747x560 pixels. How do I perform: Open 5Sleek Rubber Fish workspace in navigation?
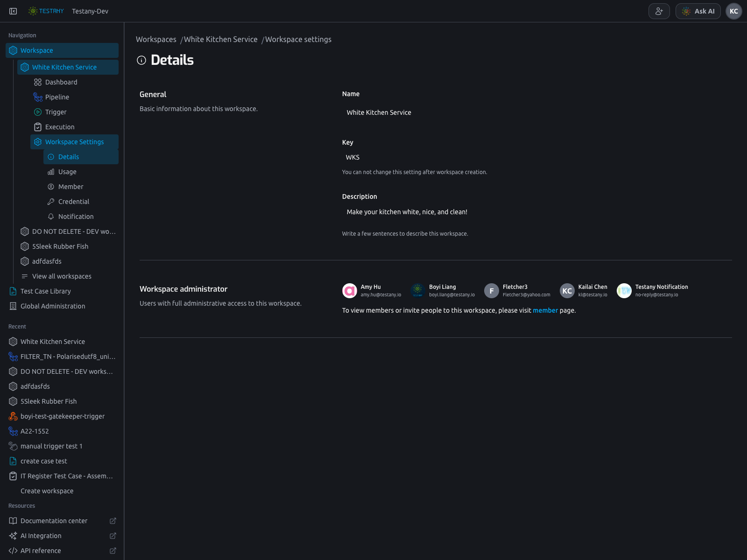tap(68, 246)
